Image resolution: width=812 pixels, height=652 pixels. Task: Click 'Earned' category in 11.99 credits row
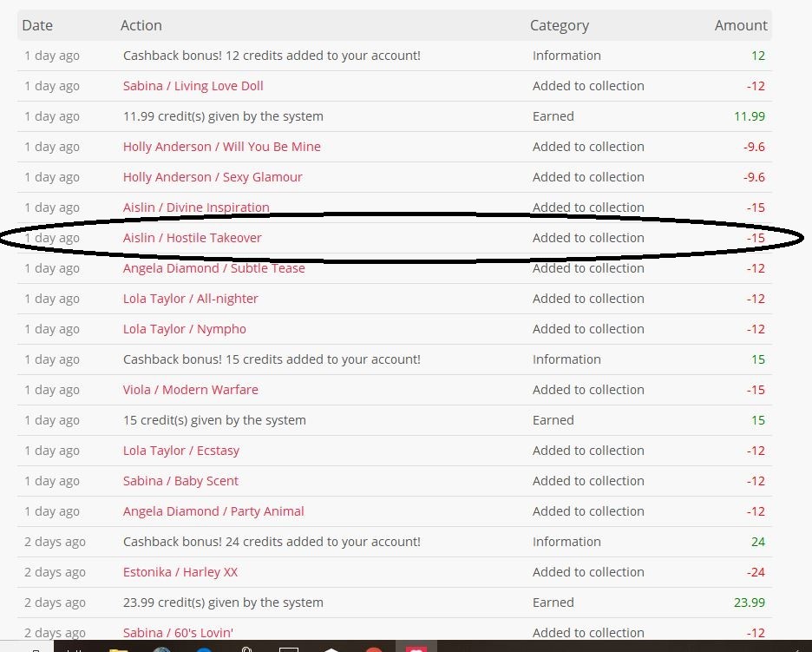point(553,116)
